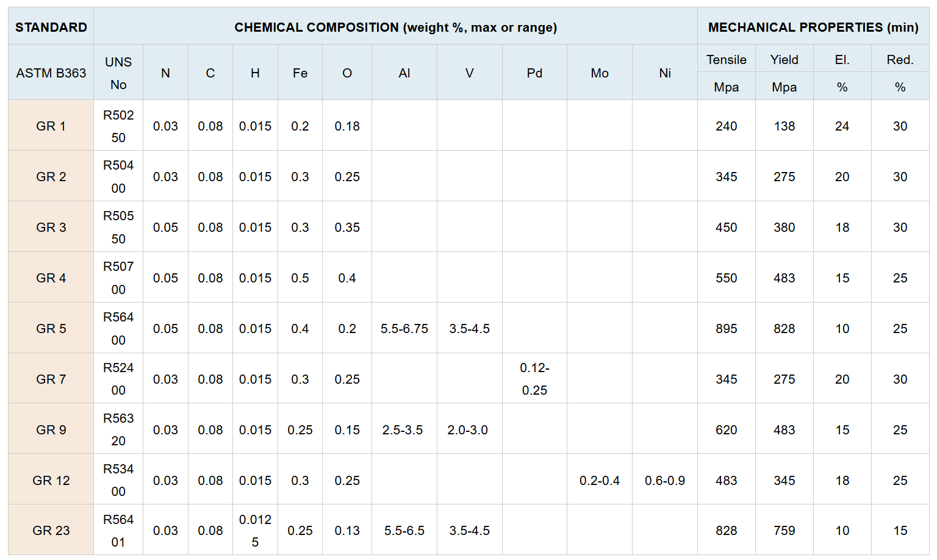Click the 5.5-6.75 aluminum value for GR 5
Image resolution: width=937 pixels, height=560 pixels.
(404, 328)
